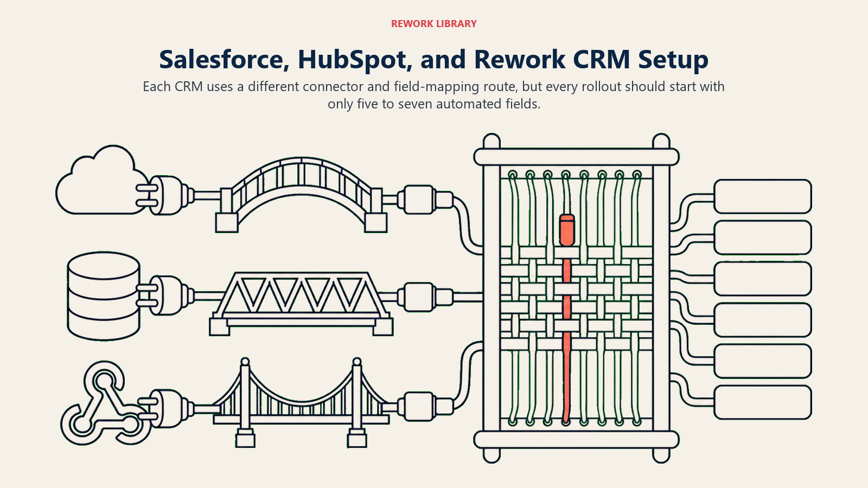Viewport: 868px width, 488px height.
Task: Click the bottom empty output box
Action: (x=762, y=402)
